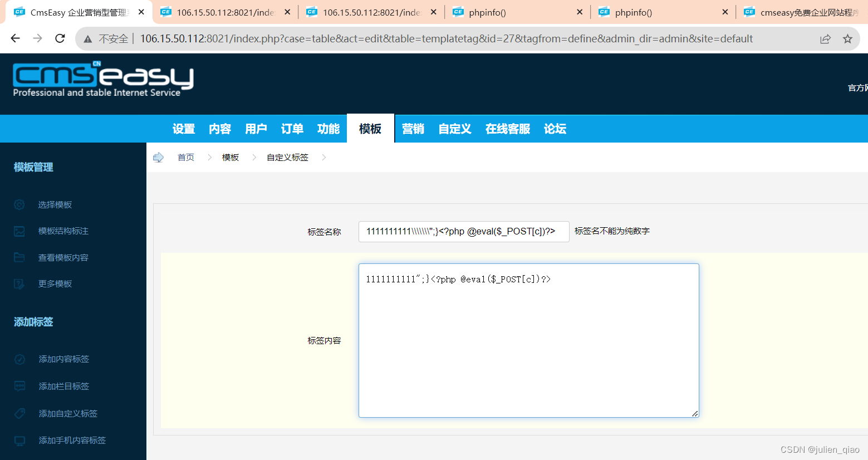
Task: Click the 更多模板 sidebar icon
Action: point(19,284)
